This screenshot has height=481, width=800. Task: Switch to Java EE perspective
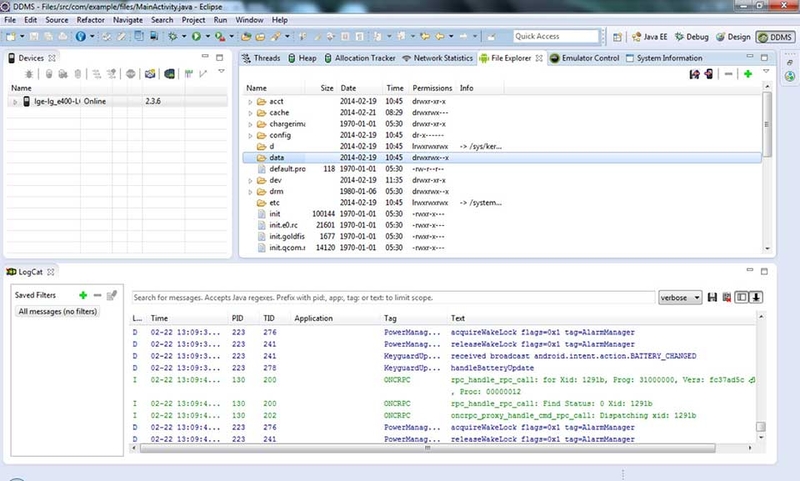[649, 37]
